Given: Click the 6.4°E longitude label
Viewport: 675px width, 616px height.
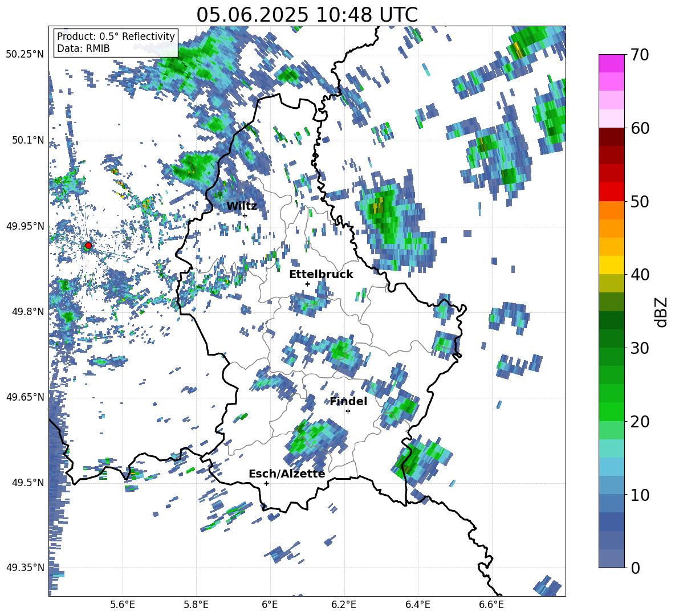Looking at the screenshot, I should coord(417,605).
